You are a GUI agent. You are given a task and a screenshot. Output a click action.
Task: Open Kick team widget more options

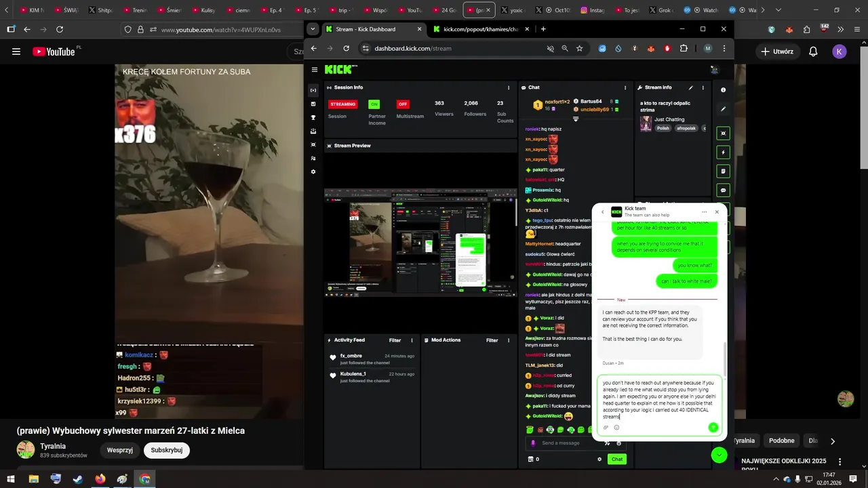coord(704,212)
